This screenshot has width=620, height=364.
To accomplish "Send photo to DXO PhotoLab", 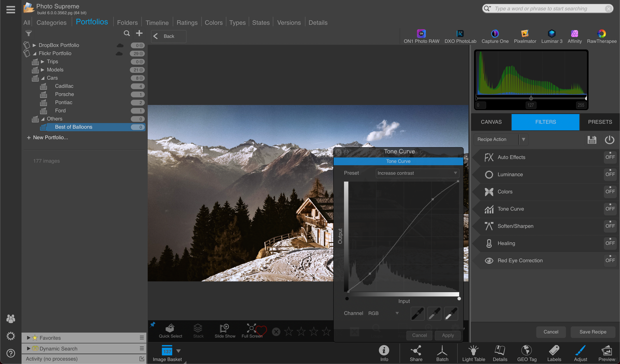I will tap(460, 36).
